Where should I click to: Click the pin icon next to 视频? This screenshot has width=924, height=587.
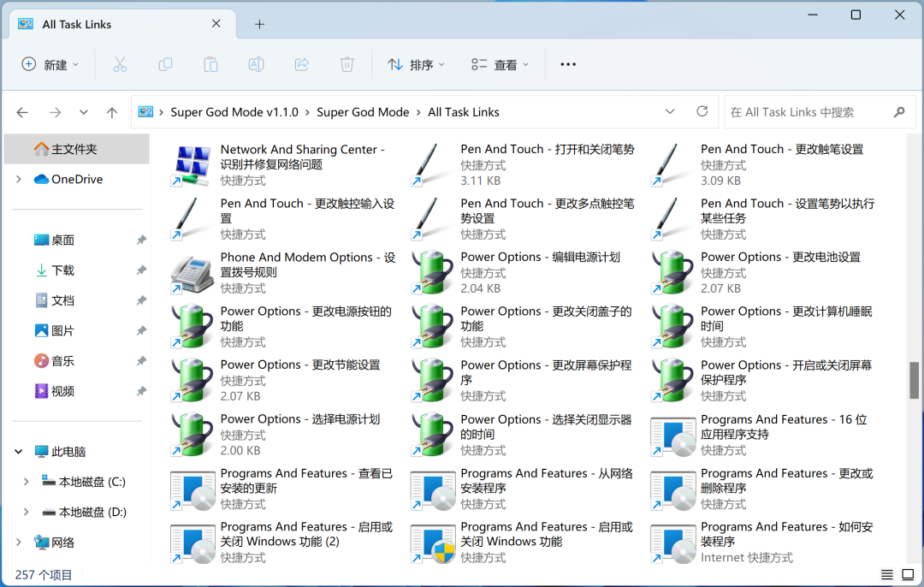click(141, 391)
